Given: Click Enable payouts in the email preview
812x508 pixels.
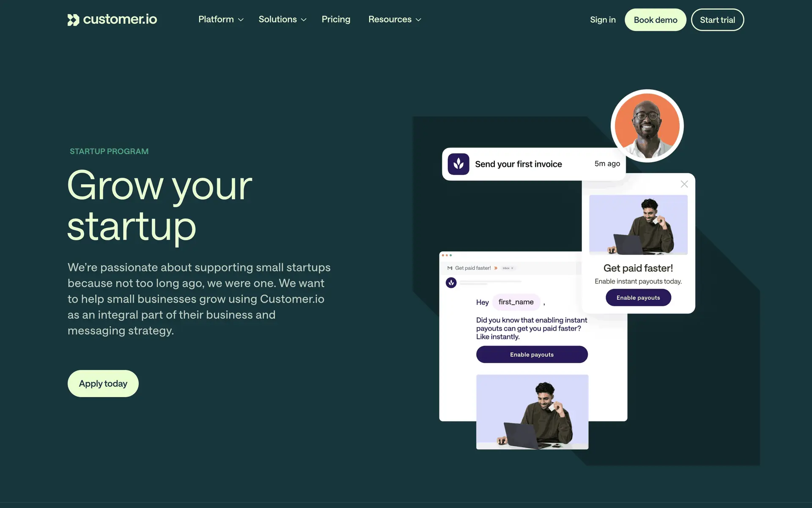Looking at the screenshot, I should click(x=532, y=354).
